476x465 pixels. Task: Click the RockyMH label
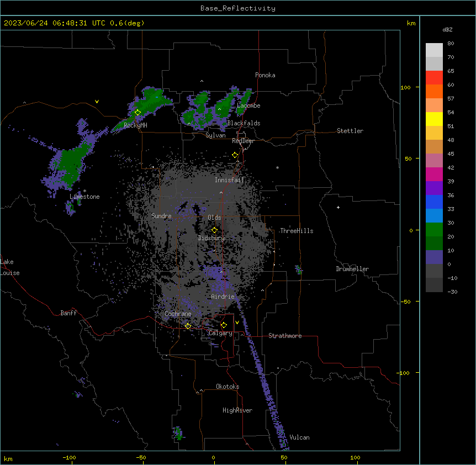[x=135, y=125]
